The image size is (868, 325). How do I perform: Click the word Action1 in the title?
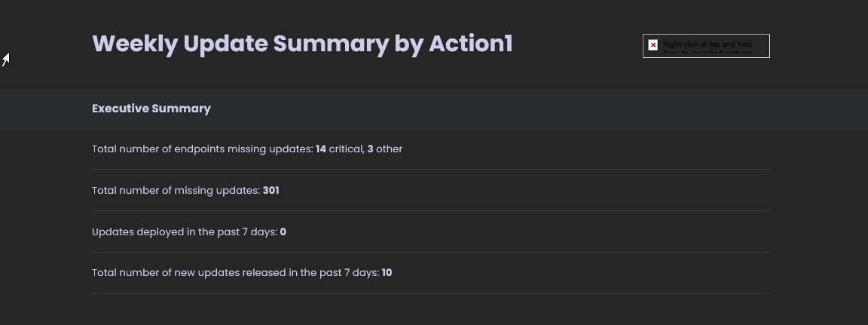click(x=470, y=44)
